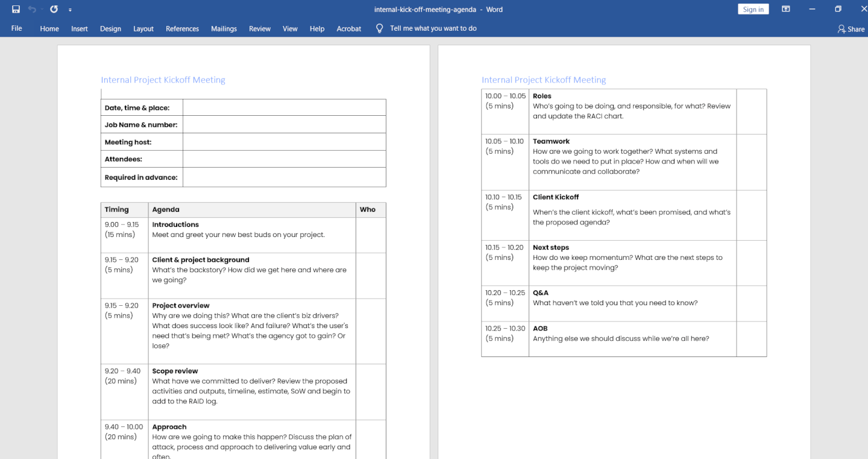
Task: Click the Job Name & number label
Action: pos(141,125)
